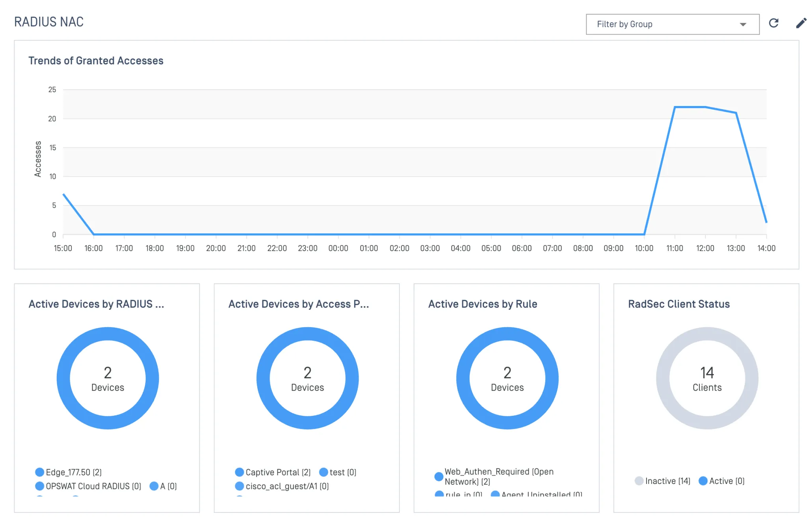Toggle Edge_177.50 legend entry
Screen dimensions: 812x525
pos(69,472)
